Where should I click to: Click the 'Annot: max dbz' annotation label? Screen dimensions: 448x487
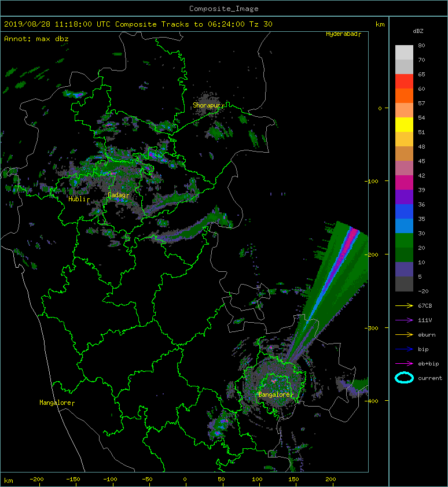36,39
